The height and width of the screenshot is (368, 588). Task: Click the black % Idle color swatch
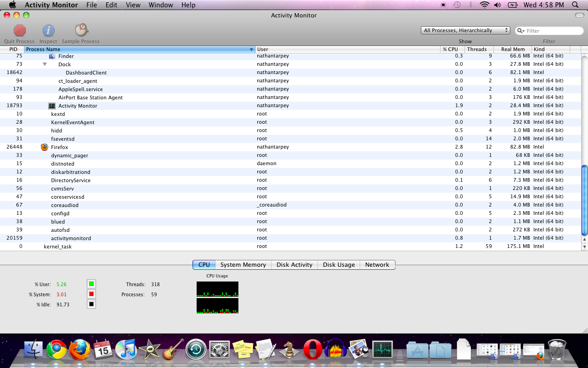coord(91,304)
